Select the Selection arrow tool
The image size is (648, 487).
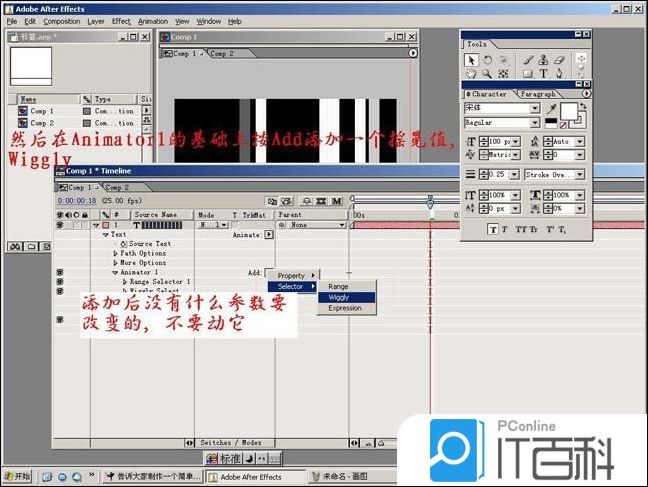click(x=471, y=60)
